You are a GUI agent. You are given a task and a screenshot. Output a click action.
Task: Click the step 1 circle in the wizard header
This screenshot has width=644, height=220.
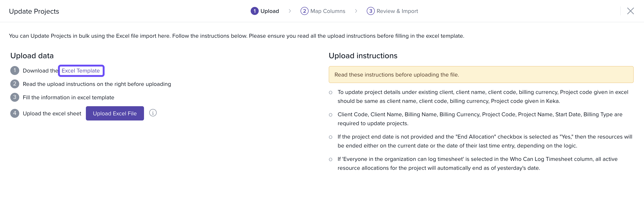[254, 11]
